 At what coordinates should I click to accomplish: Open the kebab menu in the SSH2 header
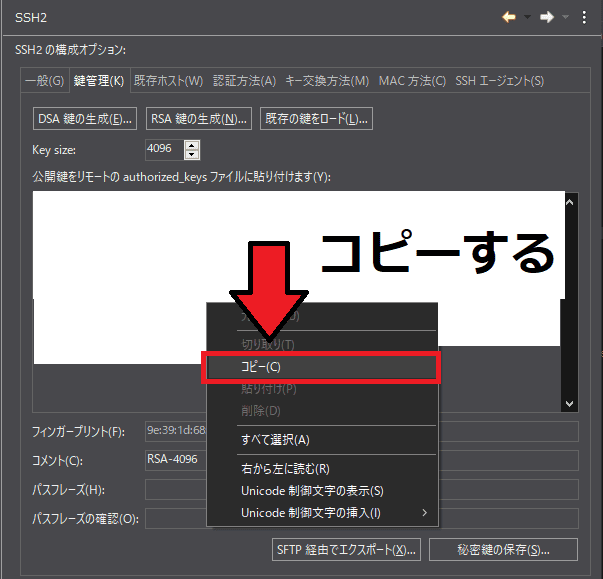pyautogui.click(x=585, y=17)
